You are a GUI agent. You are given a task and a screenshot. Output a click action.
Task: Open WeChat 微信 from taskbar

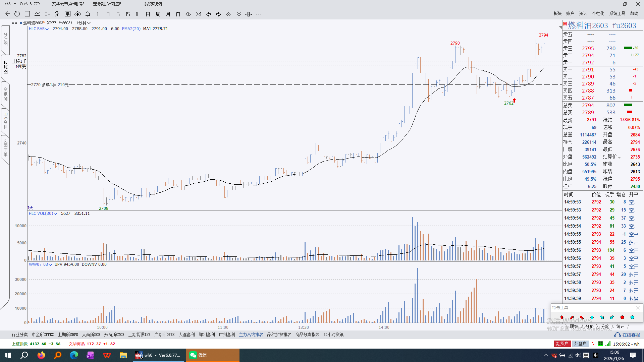coord(213,355)
